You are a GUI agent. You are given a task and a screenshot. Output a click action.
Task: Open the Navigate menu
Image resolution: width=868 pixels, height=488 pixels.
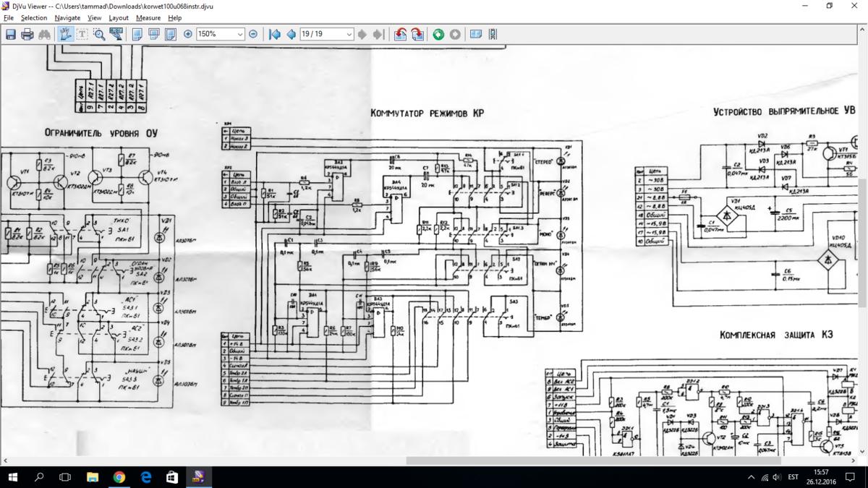pyautogui.click(x=67, y=17)
